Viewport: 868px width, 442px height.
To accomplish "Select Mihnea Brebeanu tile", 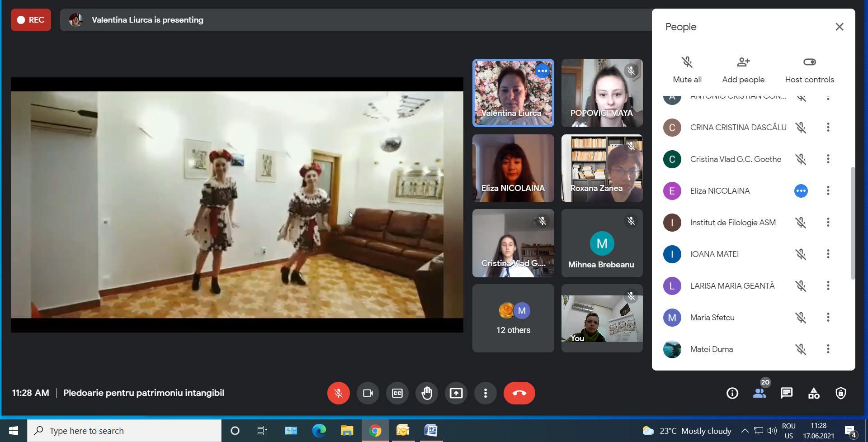I will coord(602,243).
